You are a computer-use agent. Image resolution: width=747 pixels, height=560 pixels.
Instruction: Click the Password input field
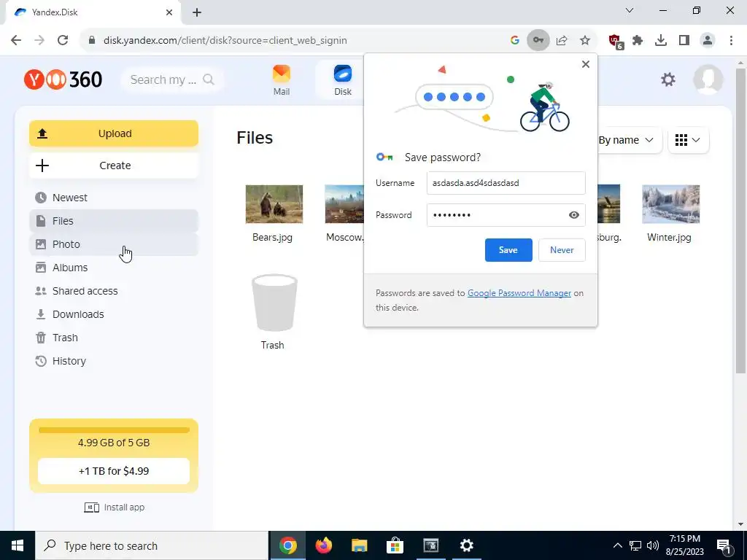pos(506,215)
